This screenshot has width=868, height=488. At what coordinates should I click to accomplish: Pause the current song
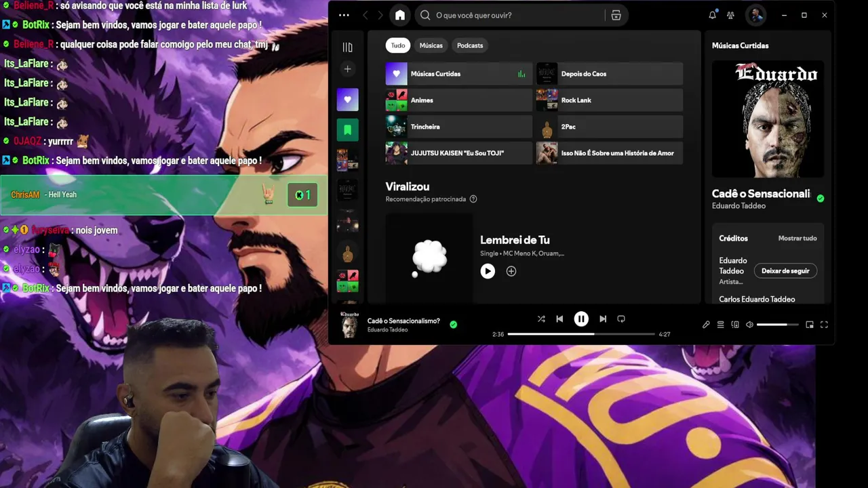[581, 319]
